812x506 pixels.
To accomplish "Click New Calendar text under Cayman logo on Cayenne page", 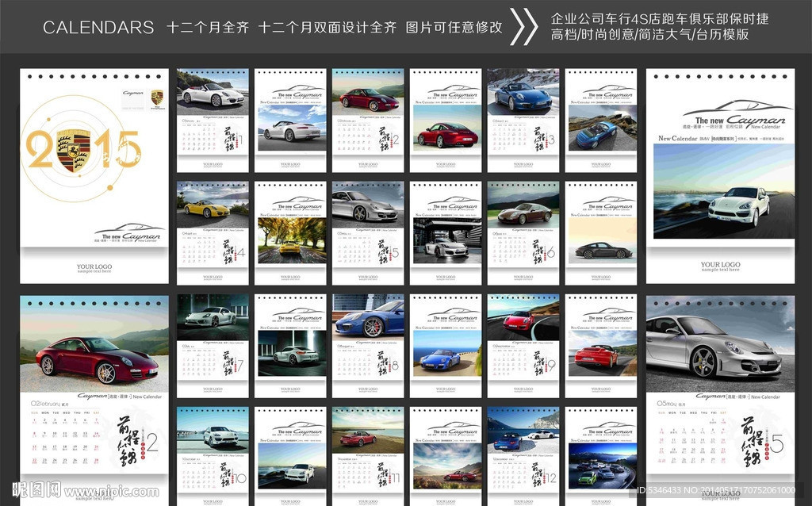I will [765, 126].
